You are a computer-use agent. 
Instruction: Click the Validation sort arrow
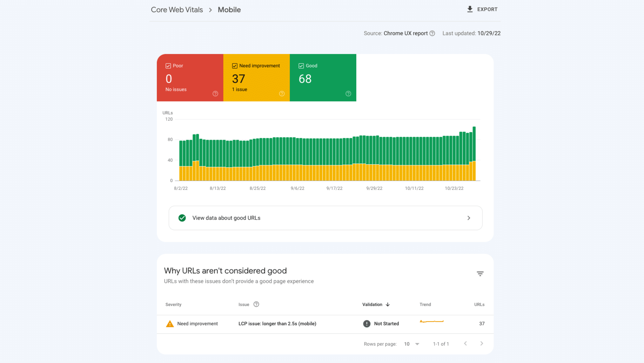(x=388, y=305)
